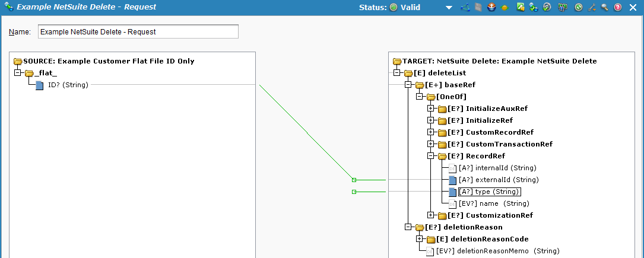Click the wrench tools icon in header

click(591, 8)
